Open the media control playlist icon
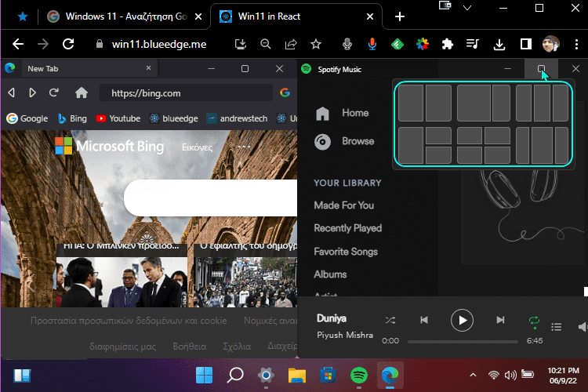 coord(473,44)
